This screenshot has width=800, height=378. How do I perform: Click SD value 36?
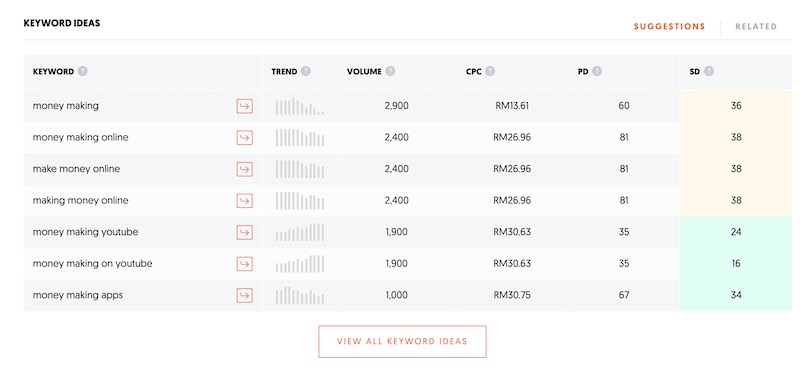point(736,106)
